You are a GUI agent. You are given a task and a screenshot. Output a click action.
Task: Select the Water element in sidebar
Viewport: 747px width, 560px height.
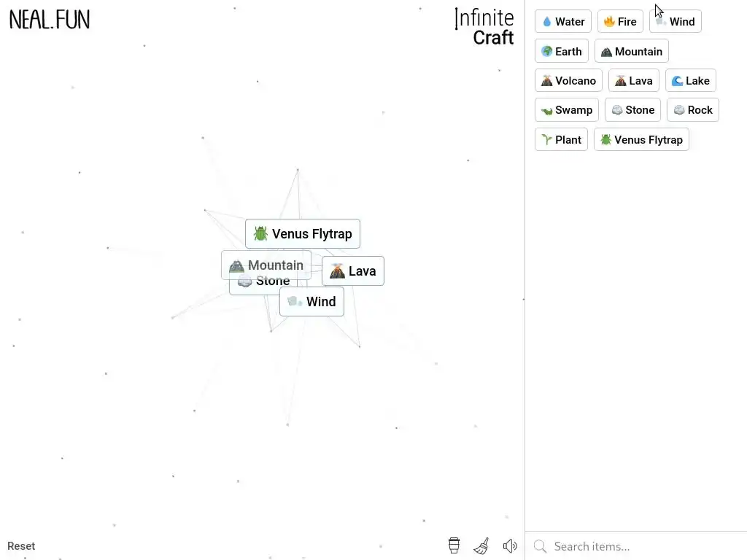tap(563, 21)
